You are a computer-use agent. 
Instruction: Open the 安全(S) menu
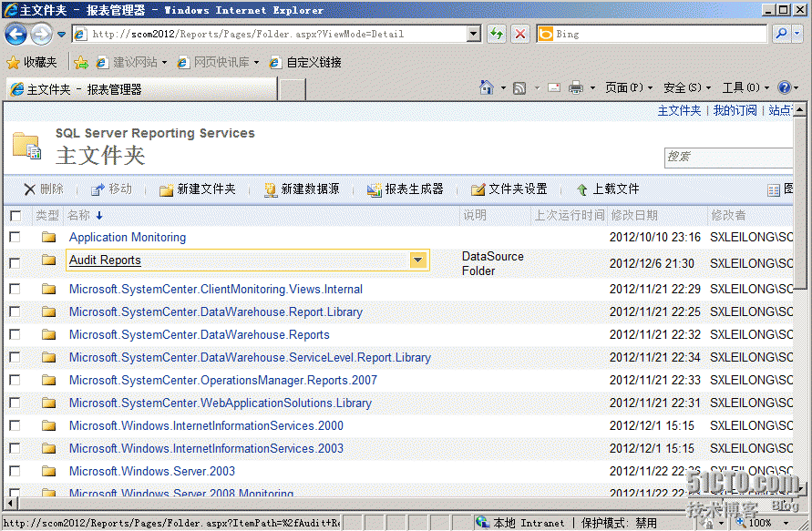point(687,88)
